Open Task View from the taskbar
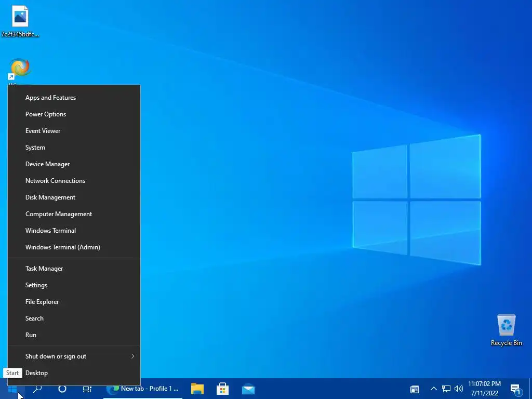This screenshot has width=532, height=399. (x=87, y=389)
